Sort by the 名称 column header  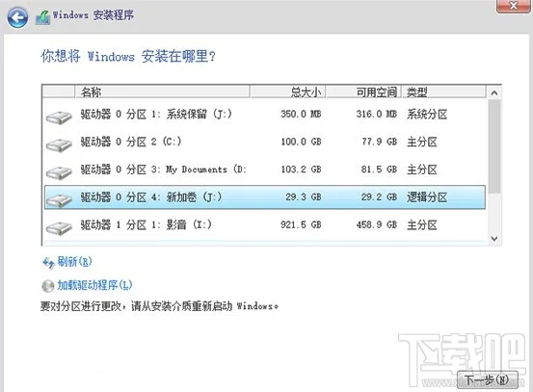[162, 91]
